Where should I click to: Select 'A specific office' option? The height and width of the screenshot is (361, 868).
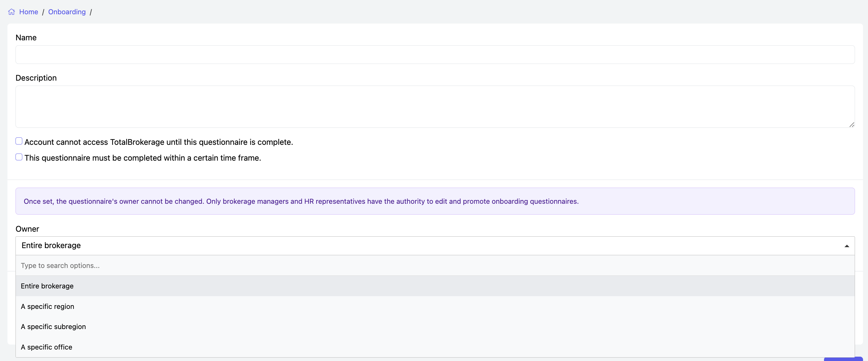coord(46,347)
